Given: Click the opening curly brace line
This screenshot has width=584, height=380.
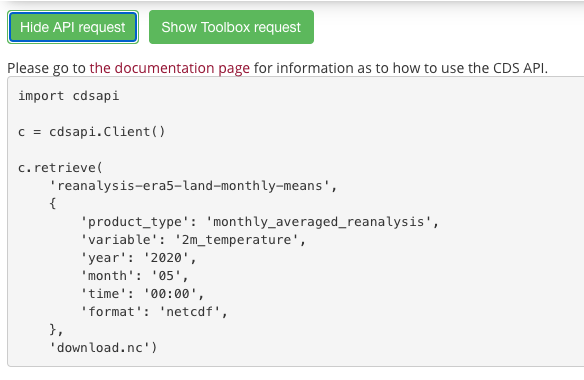Looking at the screenshot, I should pos(53,203).
